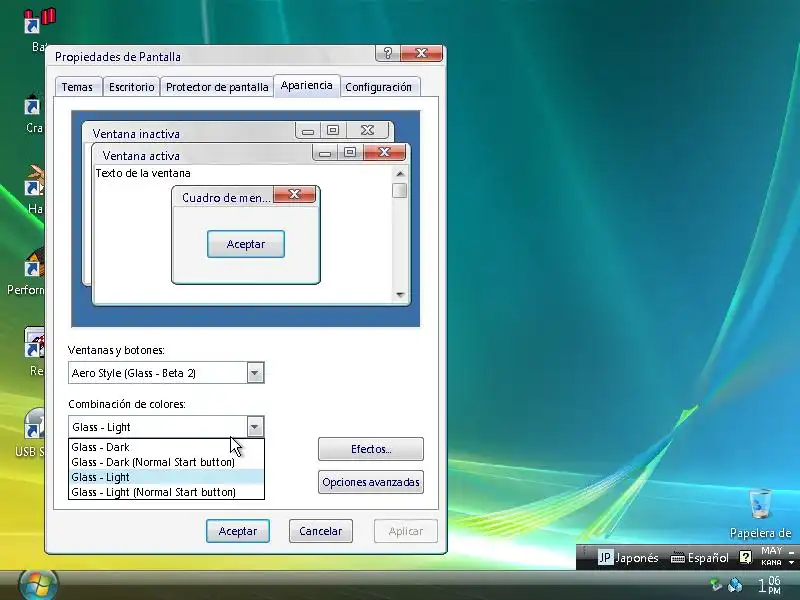Go to the Configuración tab
The image size is (800, 600).
pos(379,87)
